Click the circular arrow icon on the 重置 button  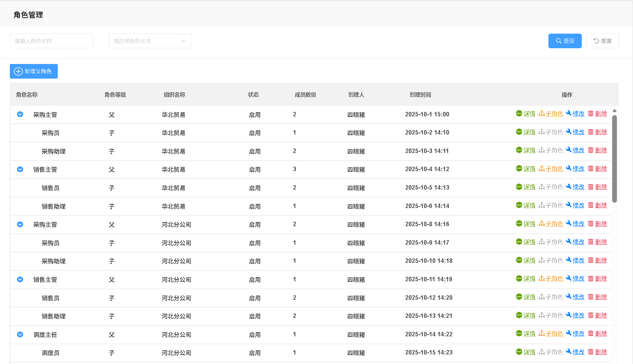596,41
